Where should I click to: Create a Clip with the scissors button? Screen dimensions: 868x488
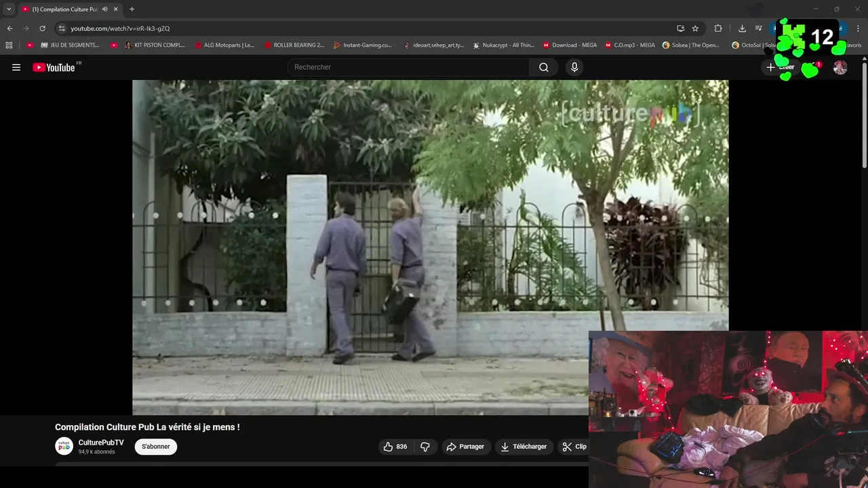(574, 447)
